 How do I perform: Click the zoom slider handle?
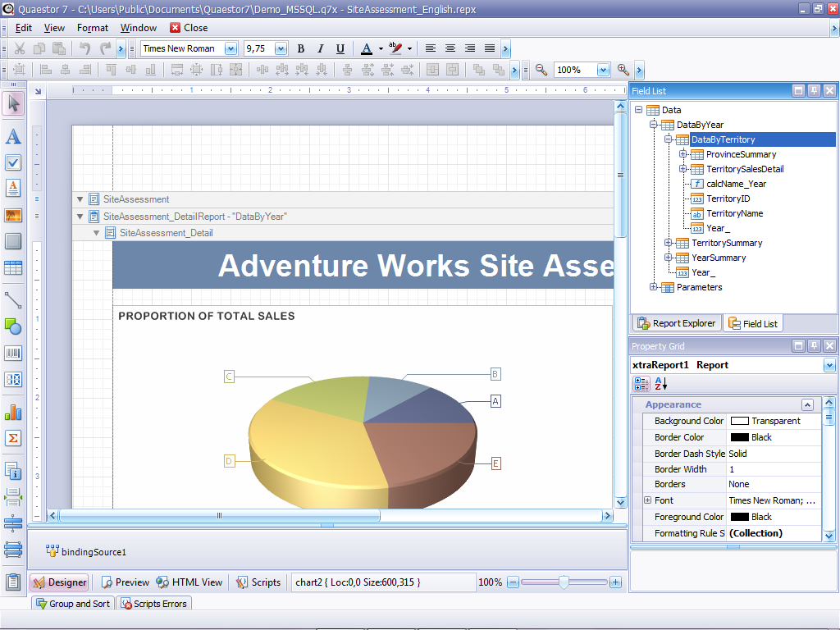click(x=564, y=582)
